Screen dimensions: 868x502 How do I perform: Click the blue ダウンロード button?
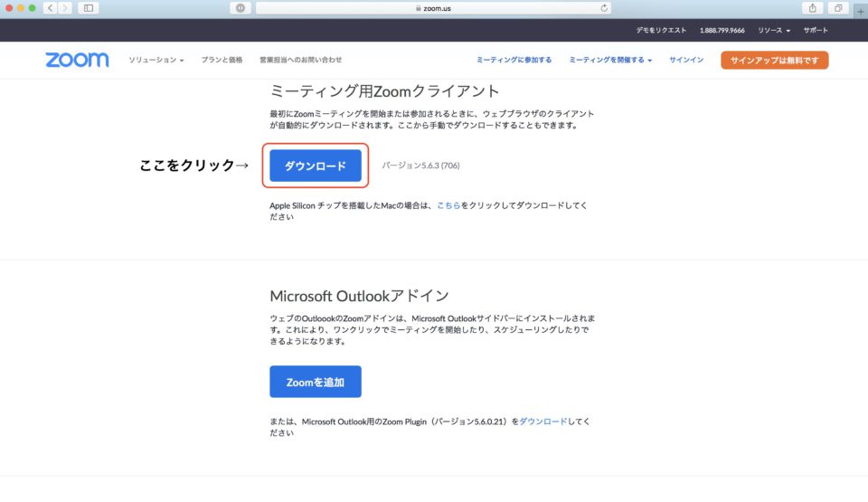(316, 166)
